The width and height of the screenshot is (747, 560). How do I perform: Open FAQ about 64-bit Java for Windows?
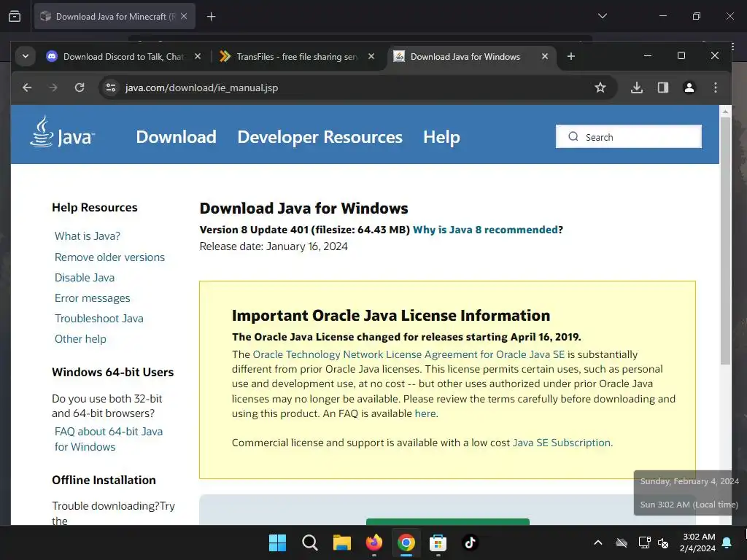(x=108, y=439)
